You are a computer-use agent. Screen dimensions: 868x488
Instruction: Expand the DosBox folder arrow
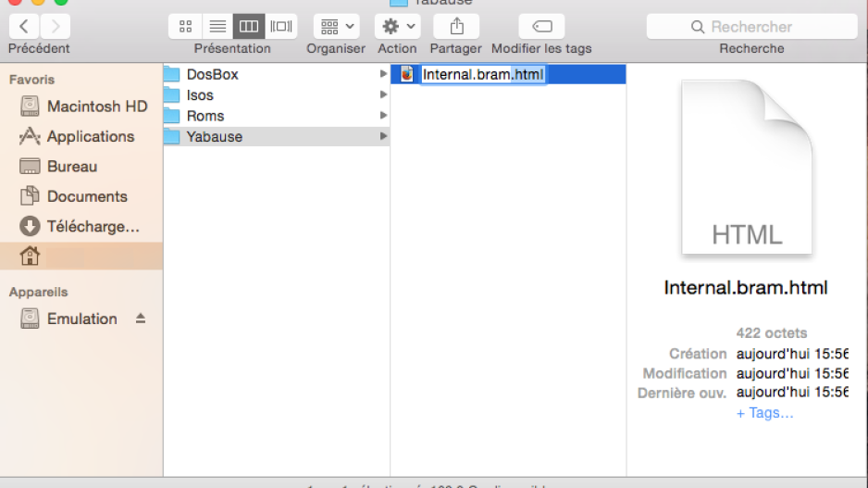(x=383, y=74)
